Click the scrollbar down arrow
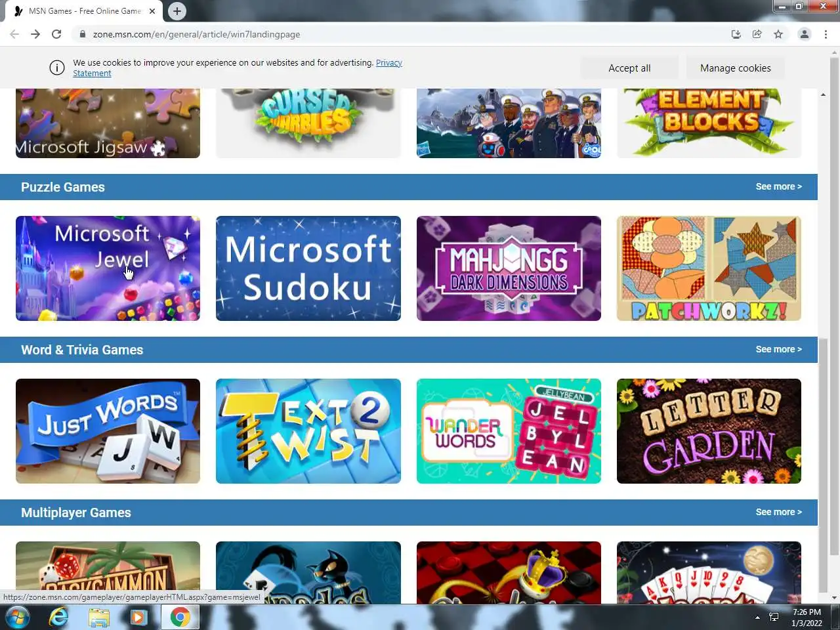The image size is (840, 630). click(835, 598)
